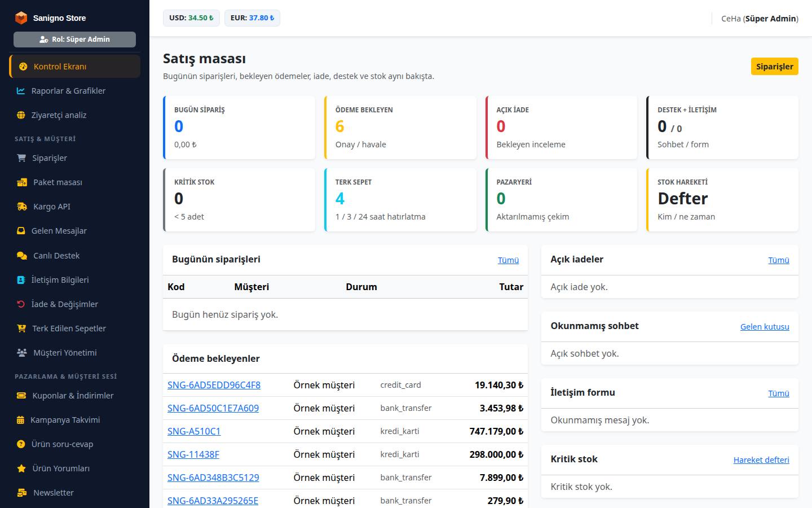
Task: Click the Canlı Destek chat bubbles icon
Action: coord(22,256)
